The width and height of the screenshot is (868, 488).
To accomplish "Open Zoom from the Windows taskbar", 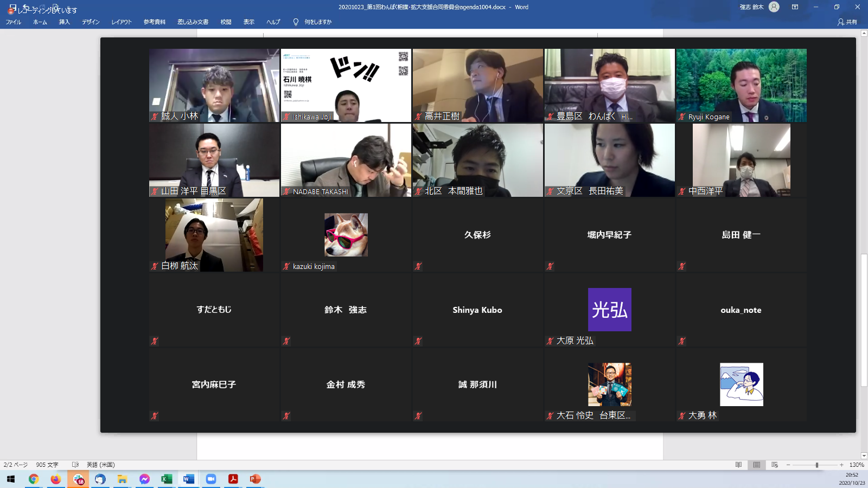I will [x=210, y=479].
